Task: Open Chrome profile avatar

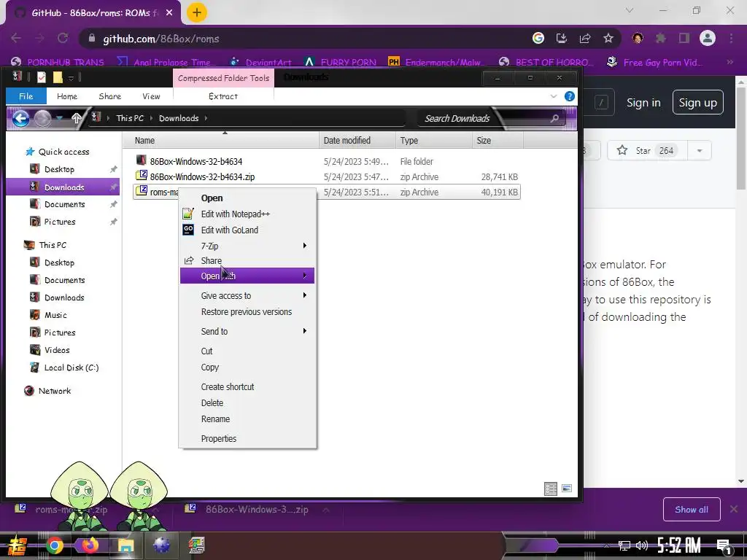Action: [x=708, y=38]
